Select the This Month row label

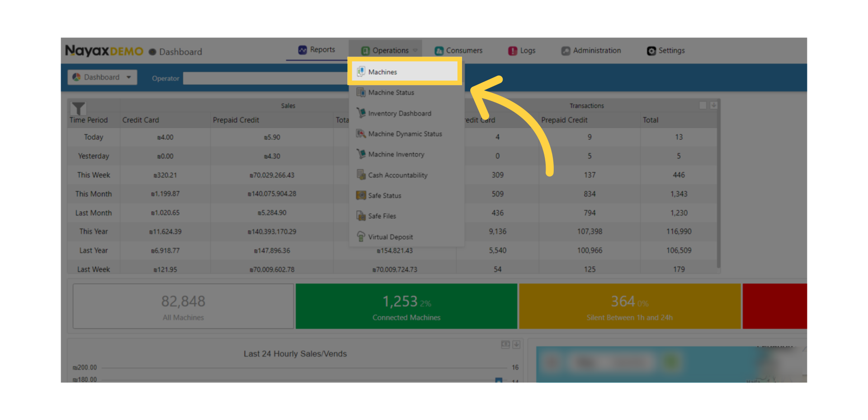coord(94,194)
